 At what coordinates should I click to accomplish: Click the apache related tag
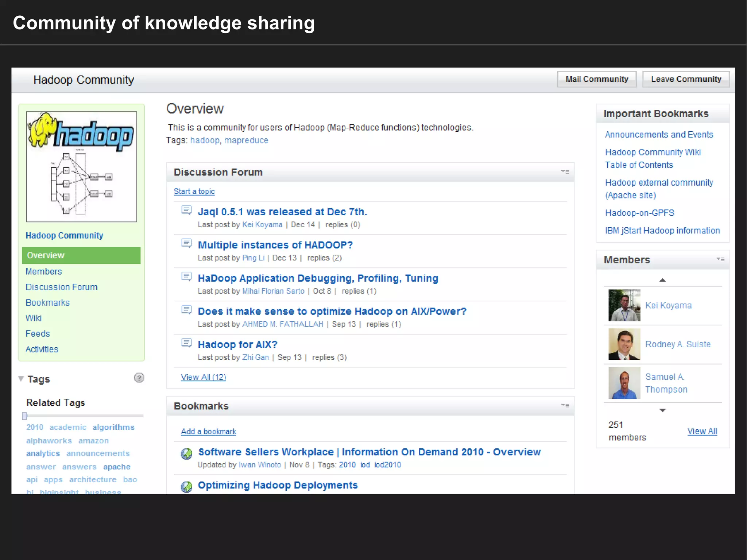[117, 467]
